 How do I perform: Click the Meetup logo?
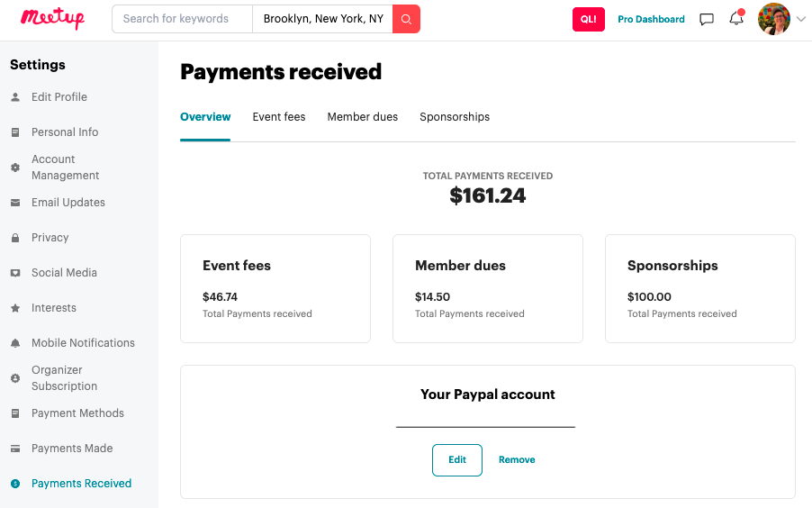tap(52, 19)
